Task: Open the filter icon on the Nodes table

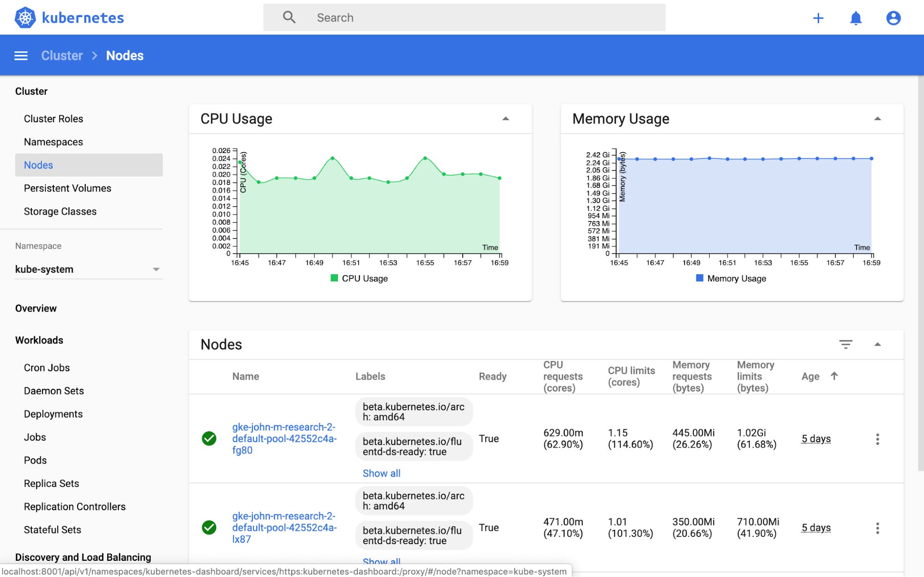Action: coord(846,344)
